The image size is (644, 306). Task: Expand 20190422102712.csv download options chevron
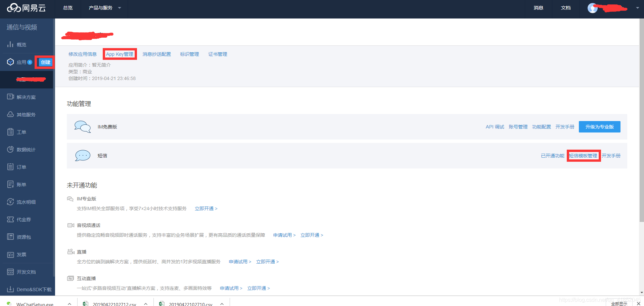click(x=146, y=304)
